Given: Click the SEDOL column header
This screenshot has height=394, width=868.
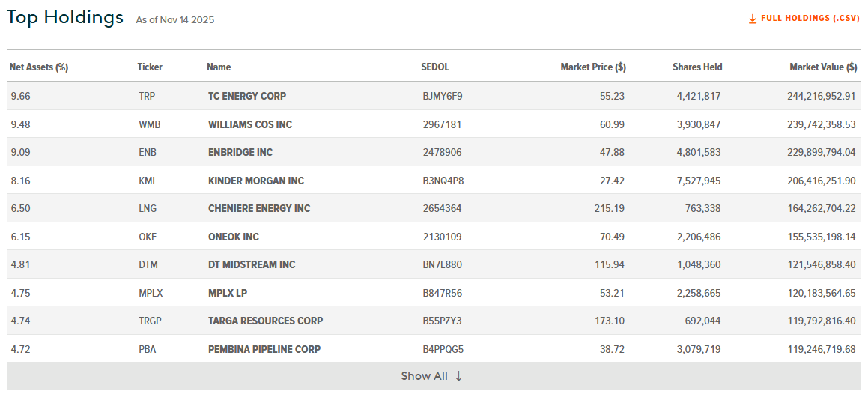Looking at the screenshot, I should point(435,67).
